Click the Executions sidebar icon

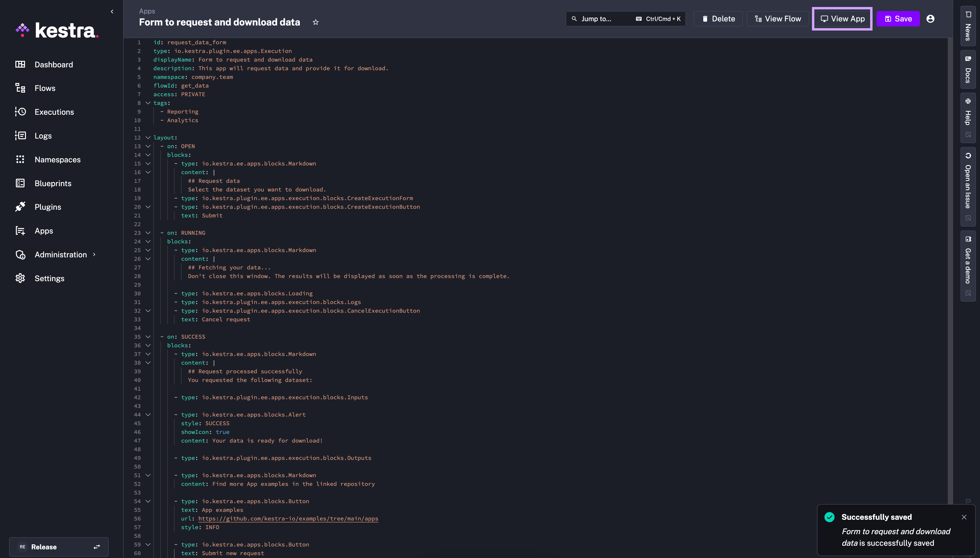point(20,112)
